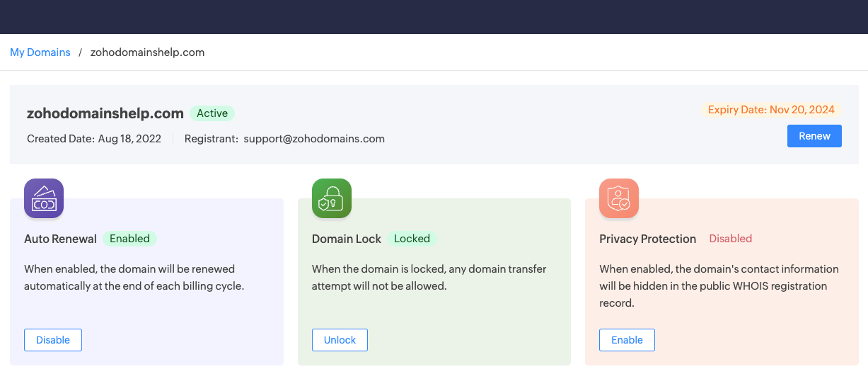Click the Privacy Protection shield icon
The image size is (868, 374).
pos(619,198)
